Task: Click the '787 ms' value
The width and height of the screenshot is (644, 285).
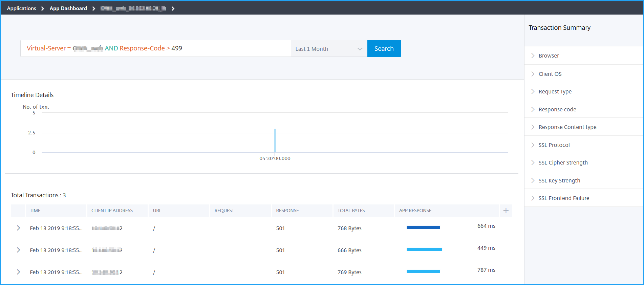Action: pos(486,270)
